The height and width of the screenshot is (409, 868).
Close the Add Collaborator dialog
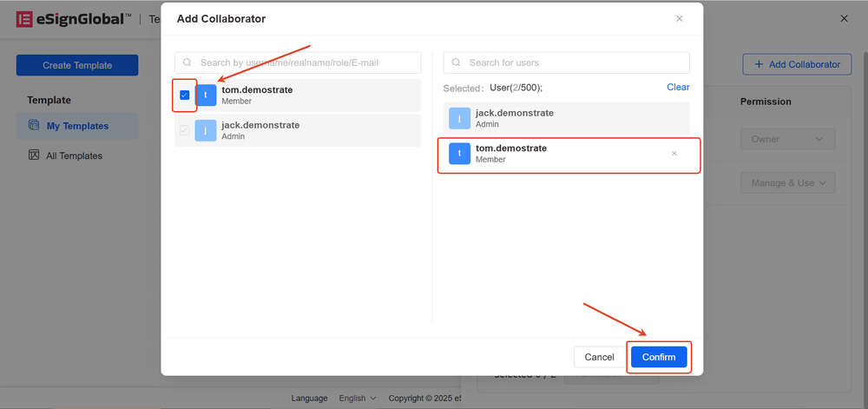tap(679, 18)
